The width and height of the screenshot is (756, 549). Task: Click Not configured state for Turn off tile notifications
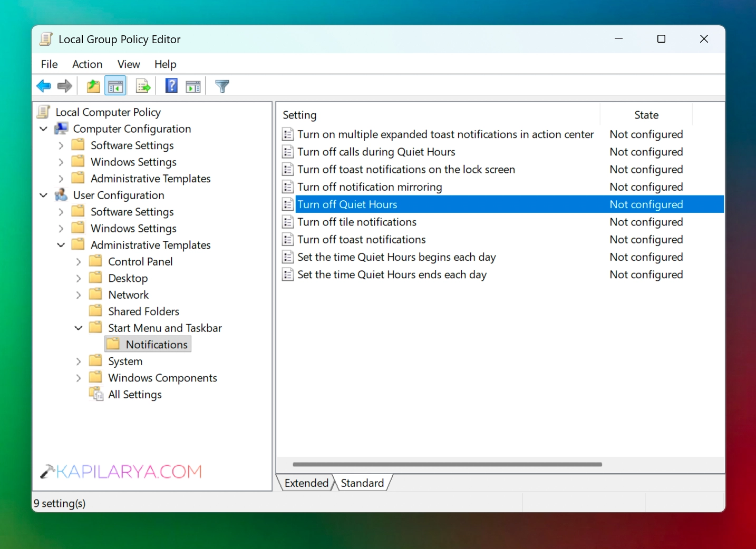pos(646,222)
